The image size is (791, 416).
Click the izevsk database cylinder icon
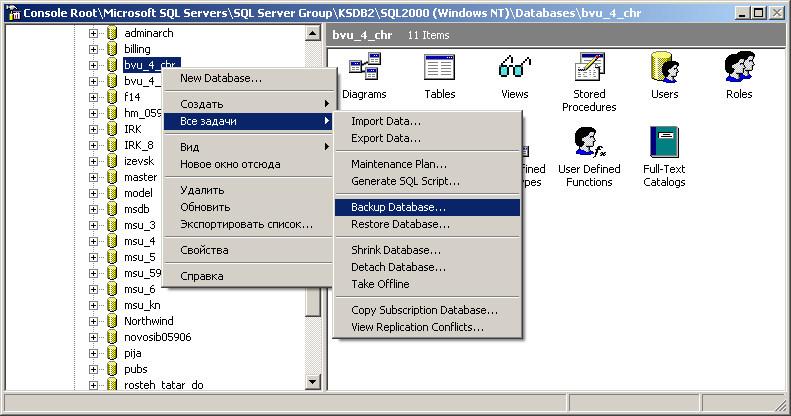(x=112, y=161)
